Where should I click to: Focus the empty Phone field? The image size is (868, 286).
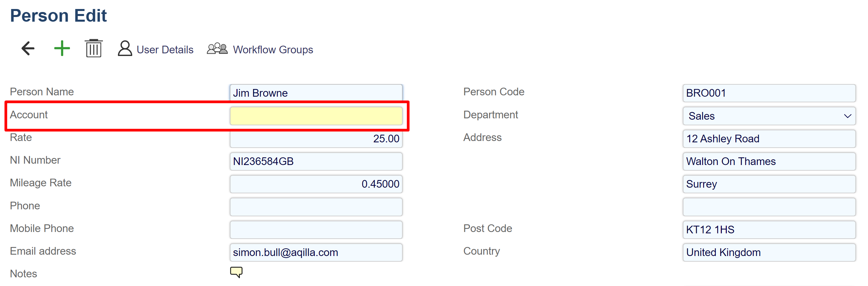coord(316,207)
